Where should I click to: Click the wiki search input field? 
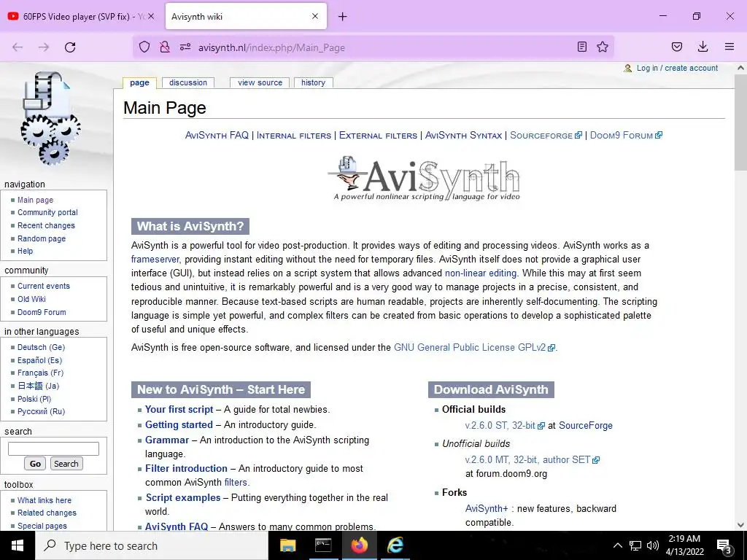point(53,448)
